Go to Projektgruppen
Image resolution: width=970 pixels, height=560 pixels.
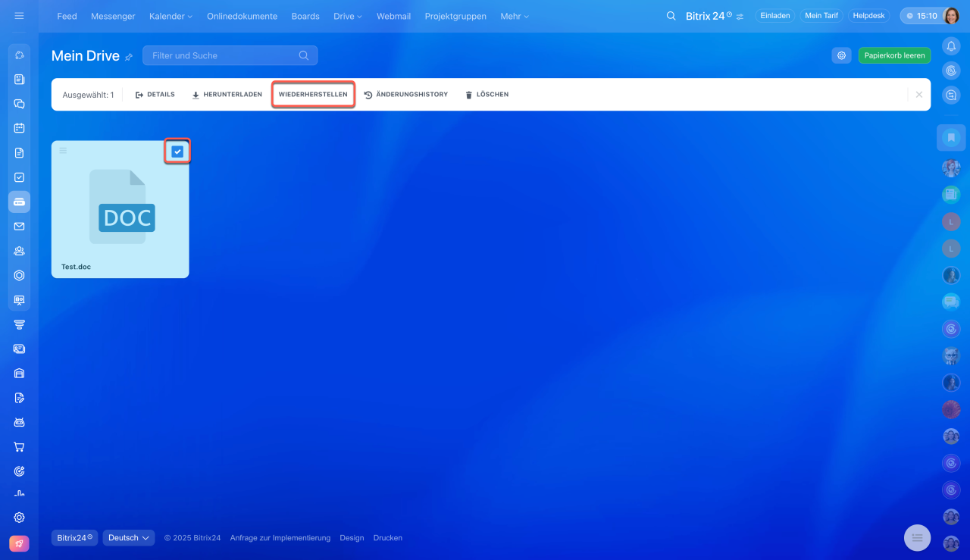coord(455,16)
